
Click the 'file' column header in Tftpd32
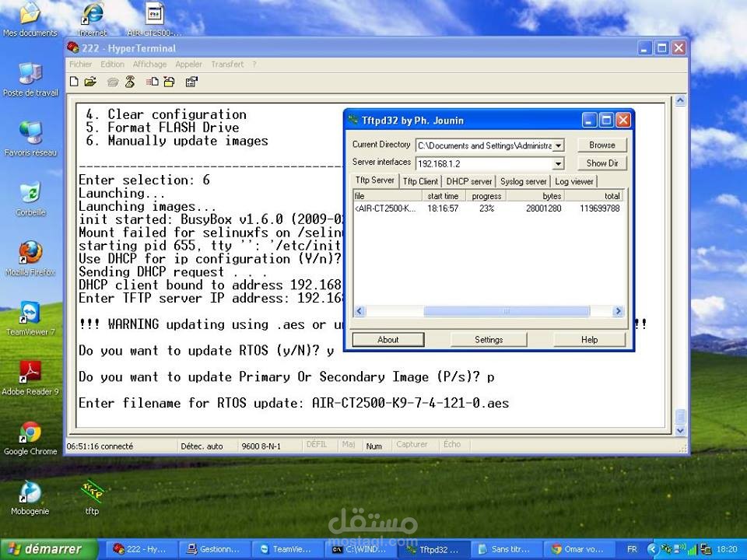[388, 196]
